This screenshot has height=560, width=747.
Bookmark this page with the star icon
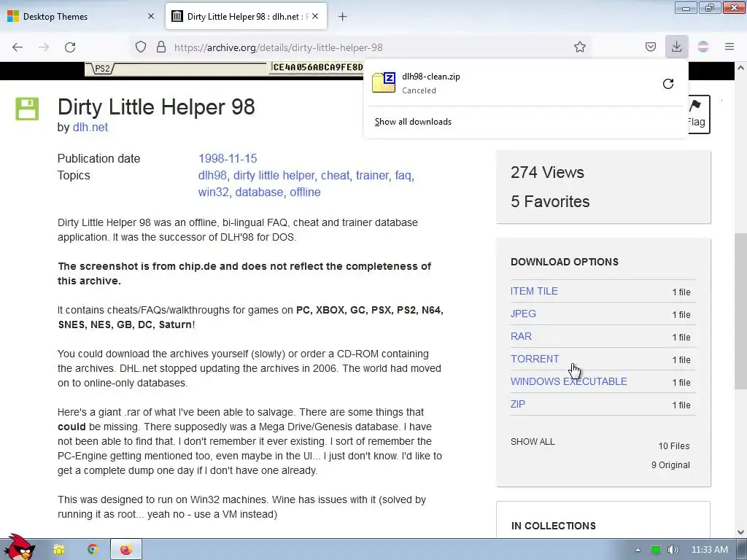pos(580,47)
